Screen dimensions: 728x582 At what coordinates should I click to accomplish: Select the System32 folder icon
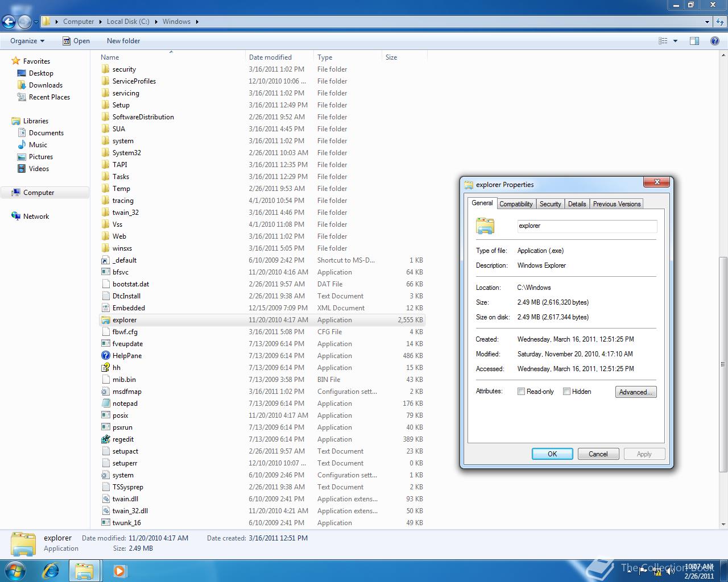tap(105, 153)
